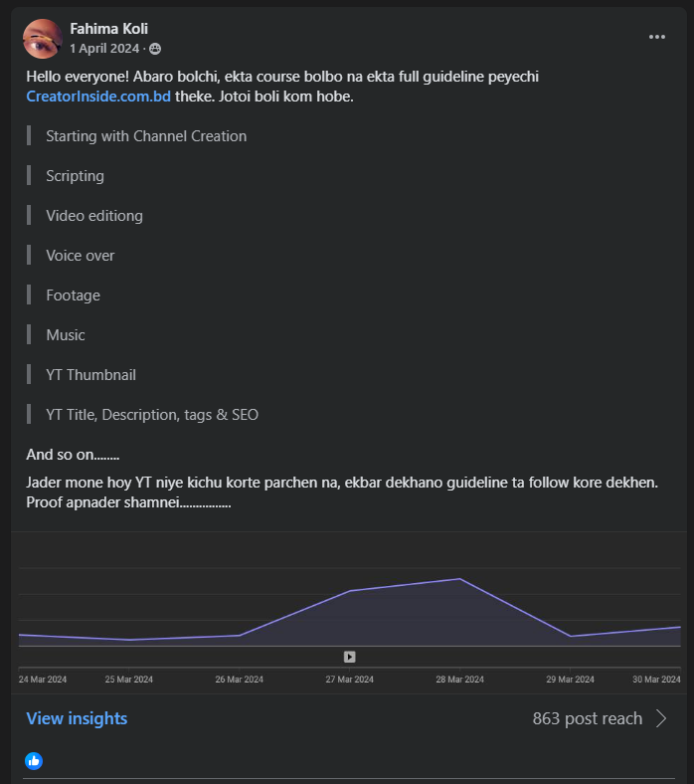Viewport: 694px width, 784px height.
Task: Click Fahima Koli's profile picture
Action: click(x=43, y=38)
